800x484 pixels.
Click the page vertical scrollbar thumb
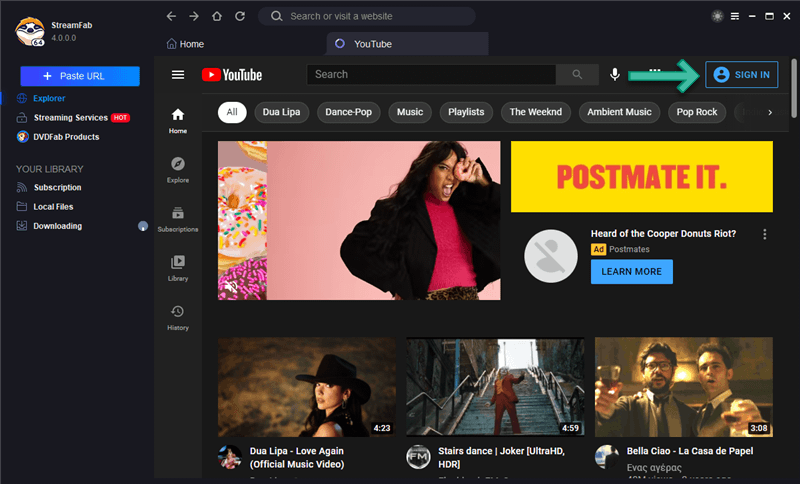point(794,89)
